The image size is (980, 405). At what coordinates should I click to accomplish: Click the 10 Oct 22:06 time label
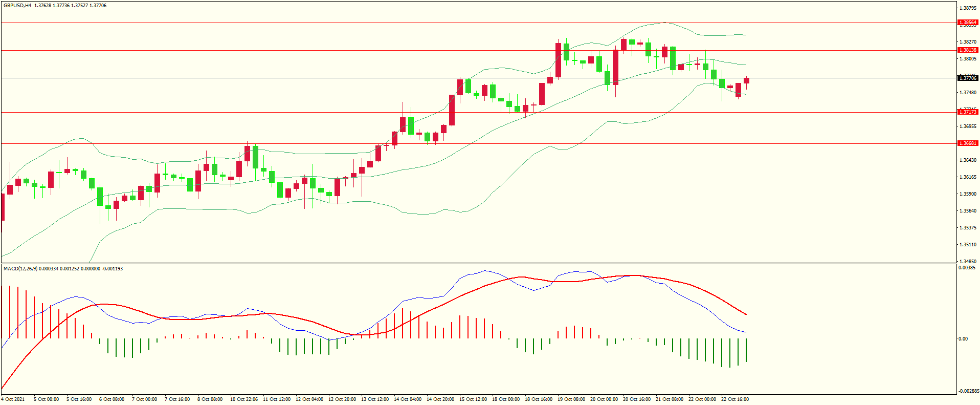point(244,399)
